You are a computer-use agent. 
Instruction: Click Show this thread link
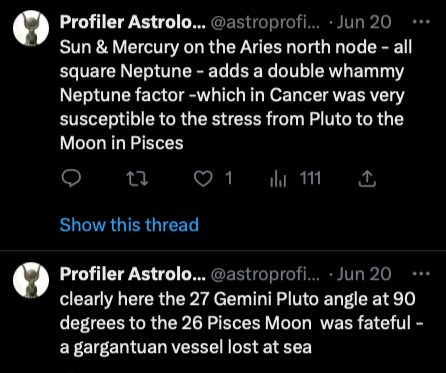[129, 225]
